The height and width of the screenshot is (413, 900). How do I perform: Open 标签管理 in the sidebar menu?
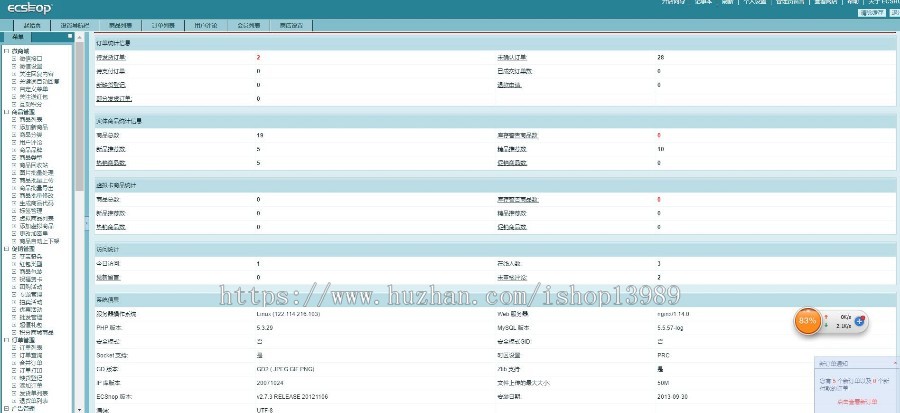coord(30,211)
